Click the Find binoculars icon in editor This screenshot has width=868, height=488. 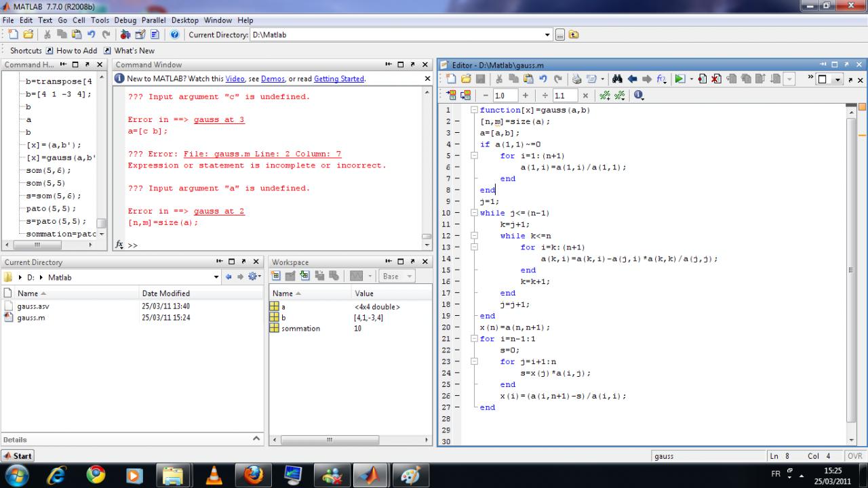(617, 79)
